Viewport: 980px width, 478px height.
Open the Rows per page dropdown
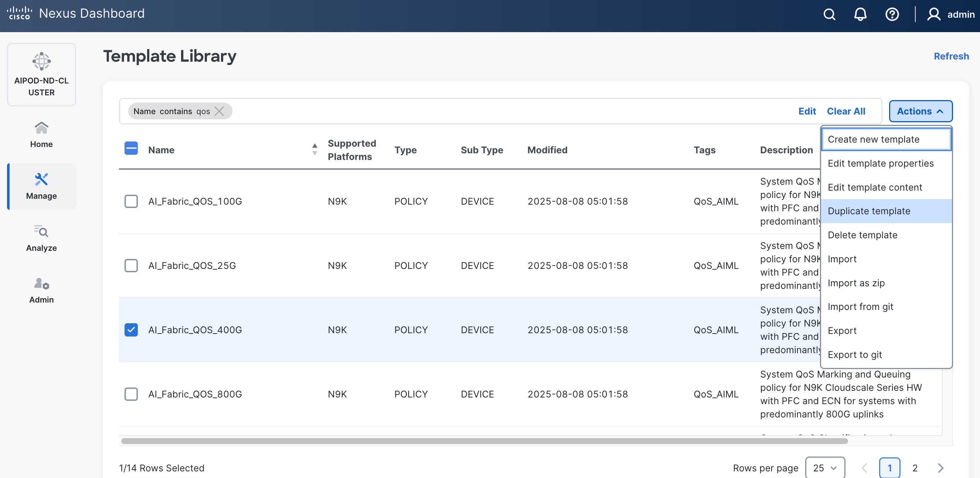(x=825, y=468)
